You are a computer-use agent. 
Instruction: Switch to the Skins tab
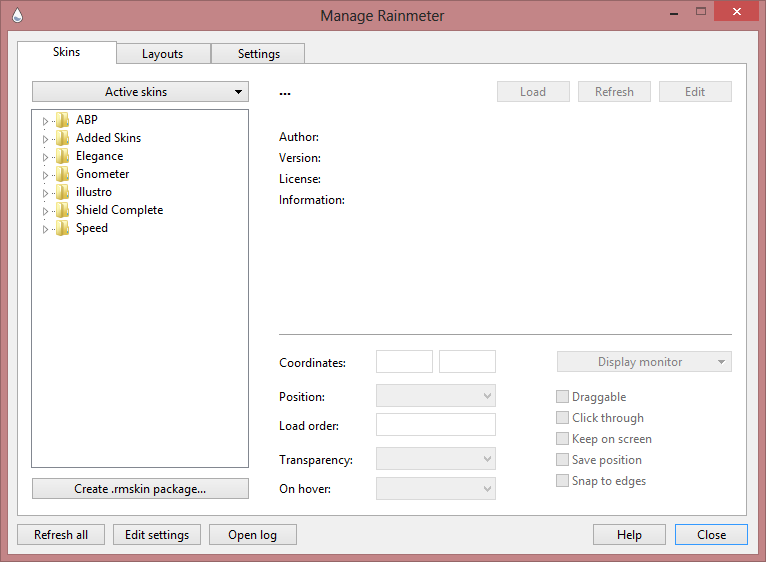coord(66,52)
